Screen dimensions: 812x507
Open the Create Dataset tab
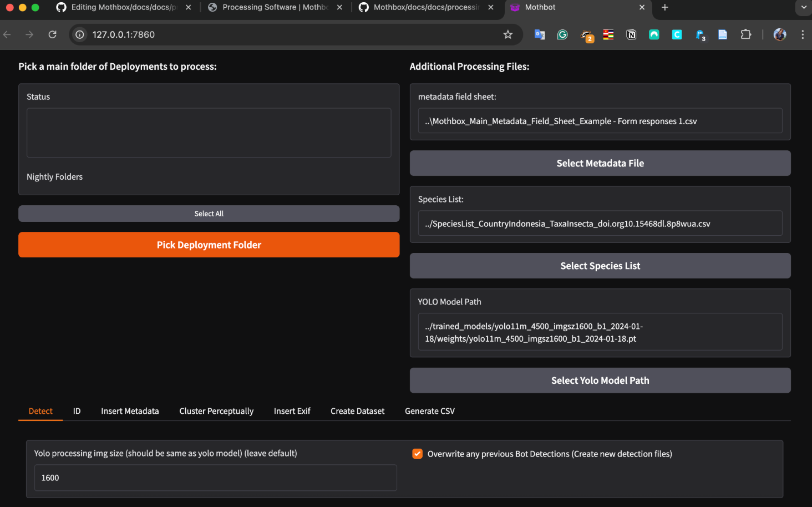click(357, 411)
